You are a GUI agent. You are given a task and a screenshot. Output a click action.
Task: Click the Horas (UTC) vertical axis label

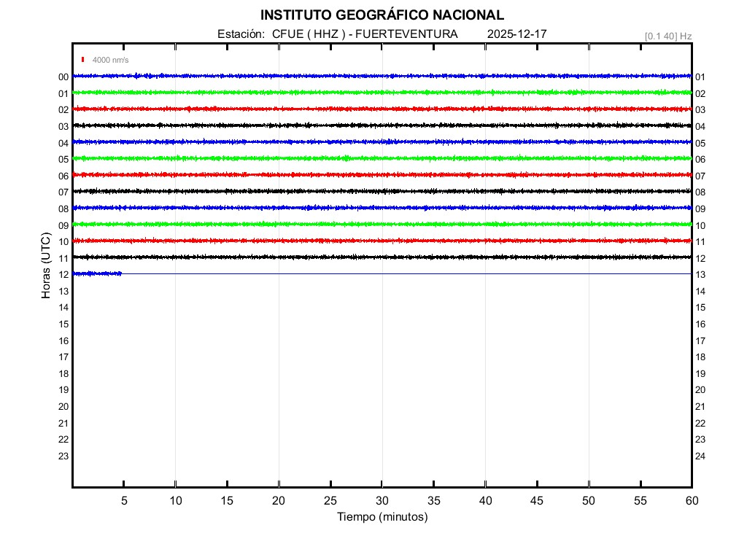coord(46,267)
